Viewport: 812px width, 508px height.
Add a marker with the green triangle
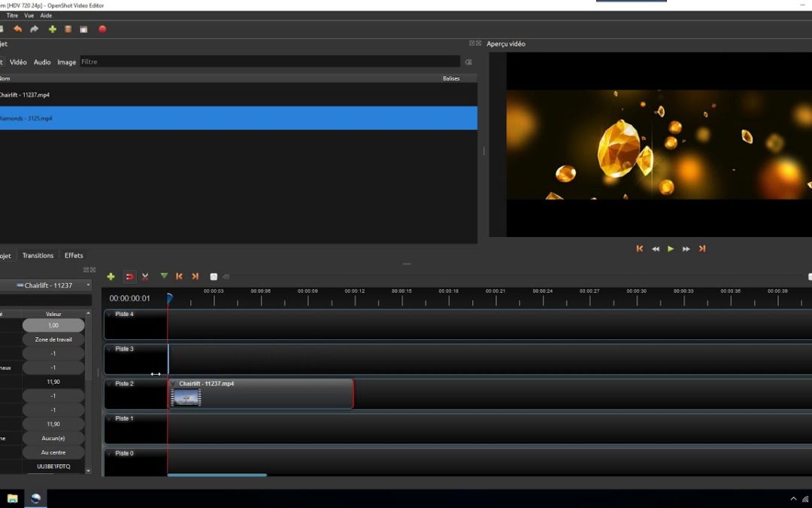point(164,276)
